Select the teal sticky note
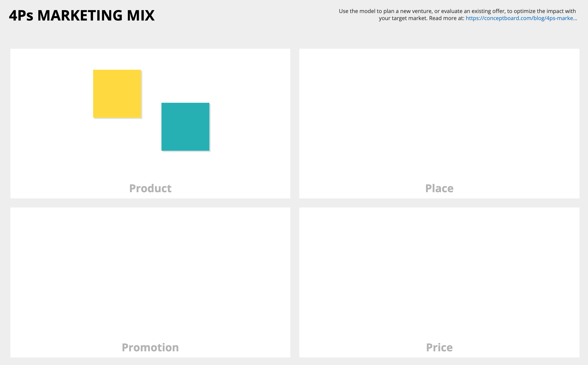 coord(185,127)
